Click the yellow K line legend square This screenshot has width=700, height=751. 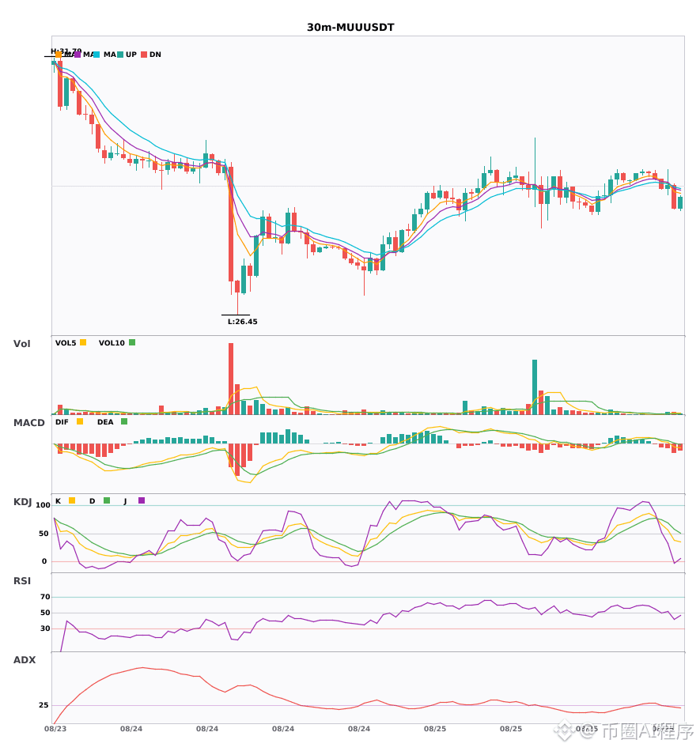point(72,500)
